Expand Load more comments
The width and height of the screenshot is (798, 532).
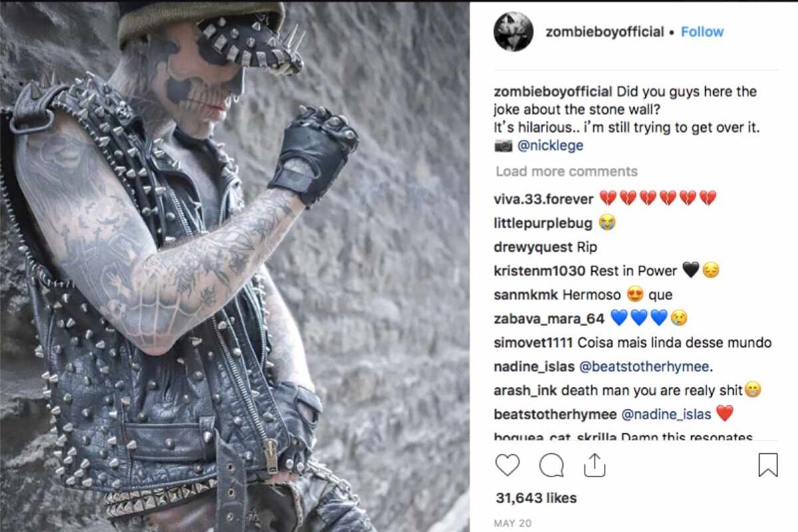tap(567, 172)
